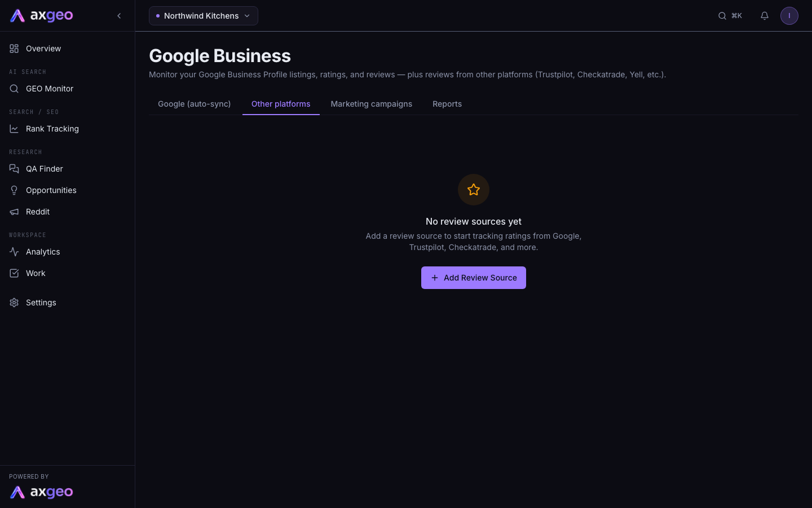Screen dimensions: 812x508
Task: Open the Northwind Kitchens workspace dropdown
Action: point(204,16)
